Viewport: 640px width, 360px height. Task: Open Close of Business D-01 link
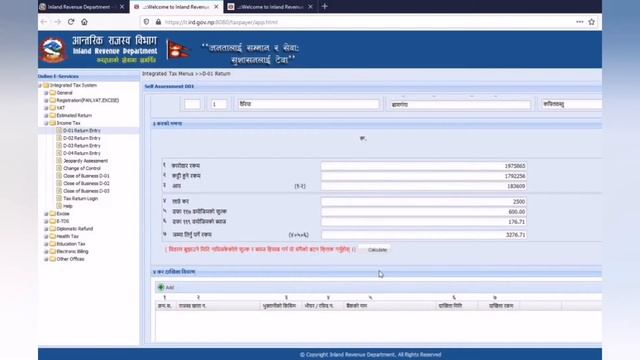tap(86, 176)
